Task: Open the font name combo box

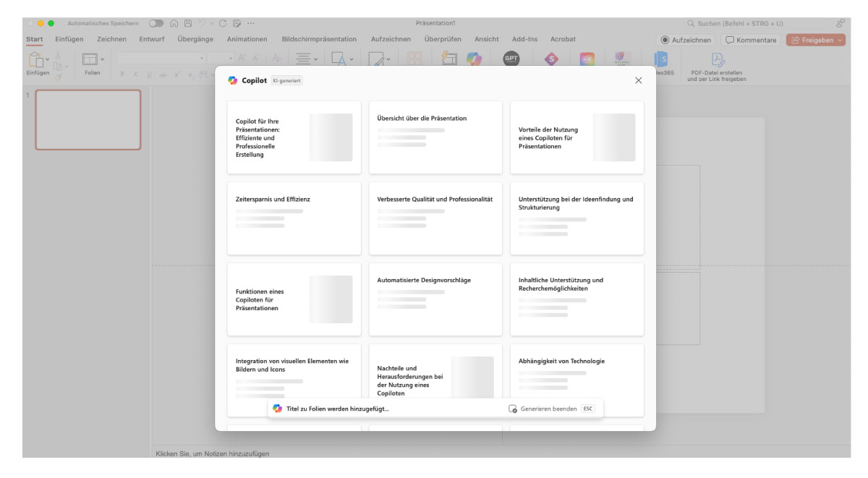Action: [162, 58]
